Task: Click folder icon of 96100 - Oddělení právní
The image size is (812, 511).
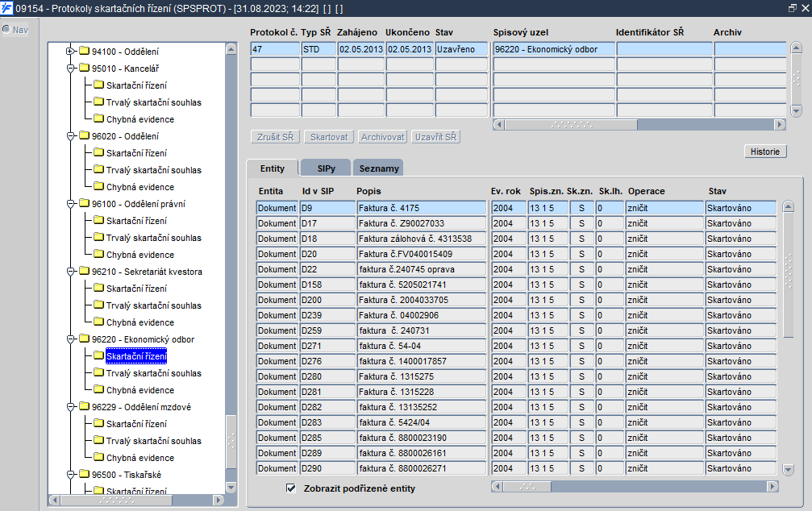Action: (x=84, y=203)
